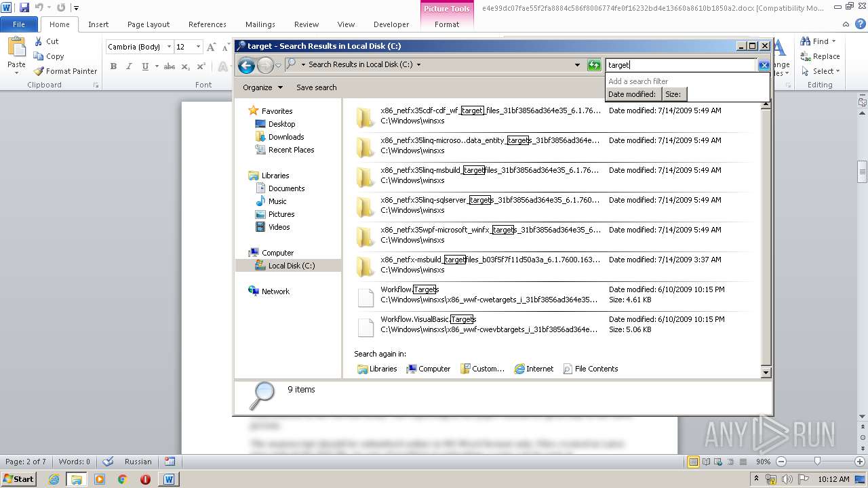Expand address bar history dropdown arrow
868x488 pixels.
click(x=577, y=65)
